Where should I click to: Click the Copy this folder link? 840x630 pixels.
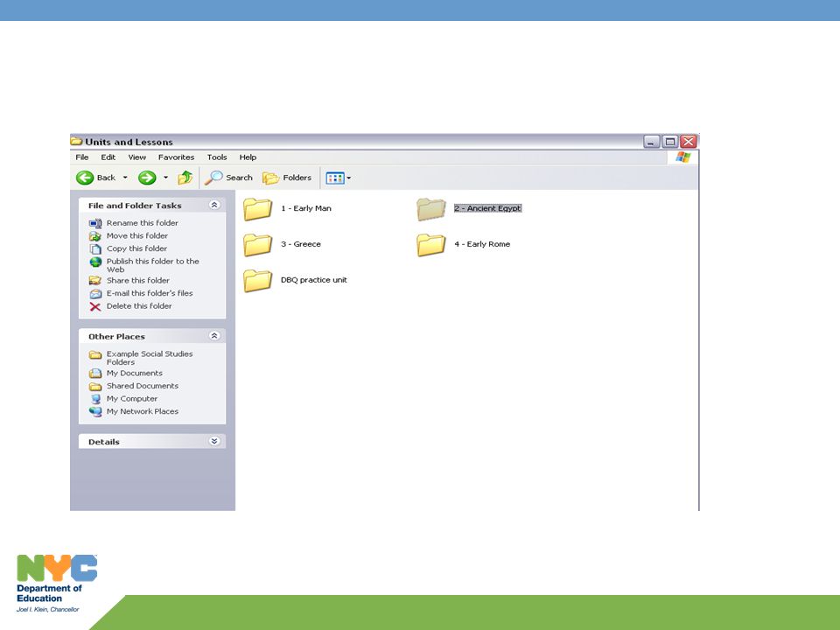[136, 248]
